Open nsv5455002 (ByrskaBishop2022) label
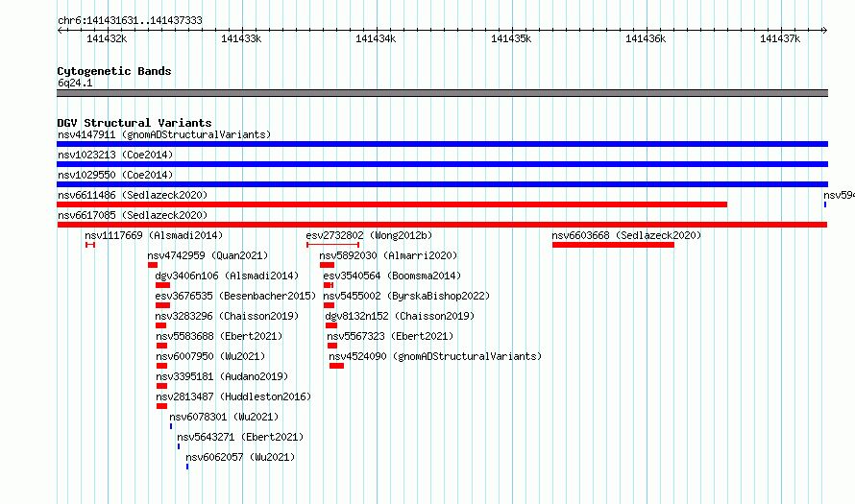Screen dimensions: 855x504 click(406, 296)
